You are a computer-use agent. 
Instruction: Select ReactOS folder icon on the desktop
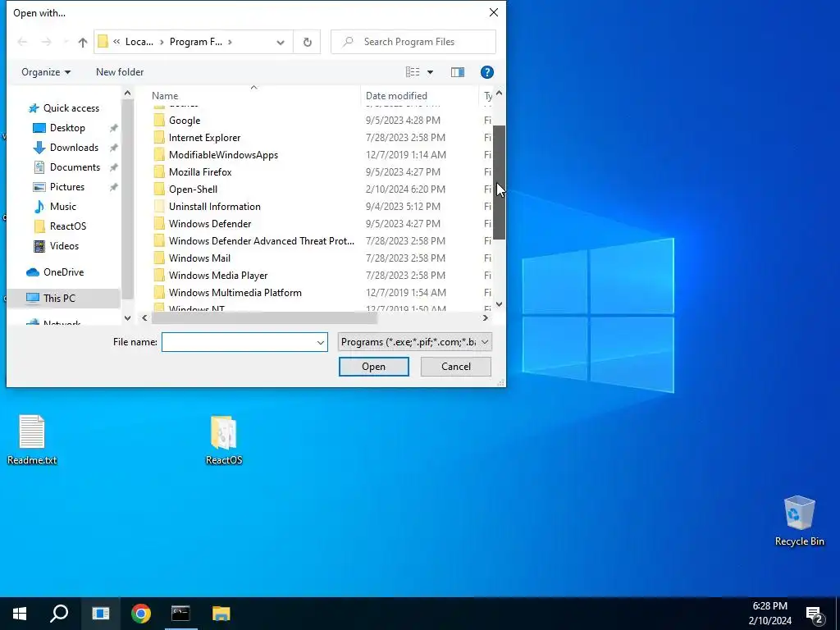(x=224, y=440)
